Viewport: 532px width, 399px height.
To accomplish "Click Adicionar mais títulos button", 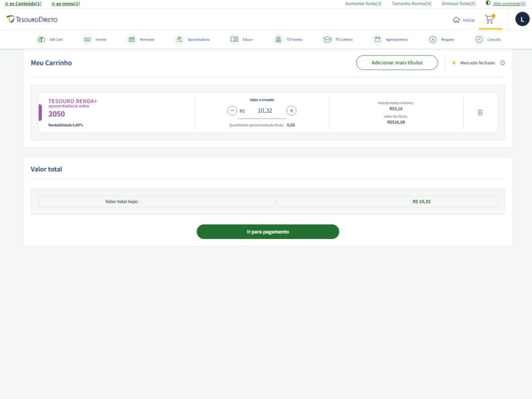I will click(397, 63).
